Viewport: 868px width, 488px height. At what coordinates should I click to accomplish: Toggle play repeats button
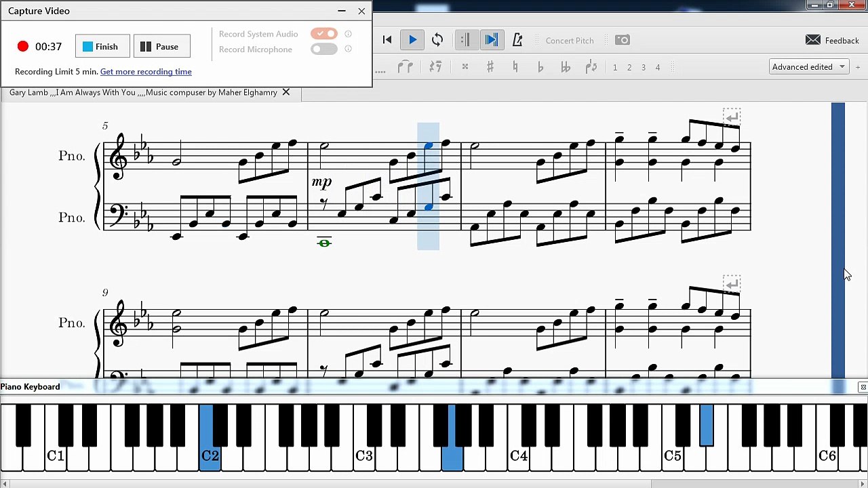click(x=465, y=40)
